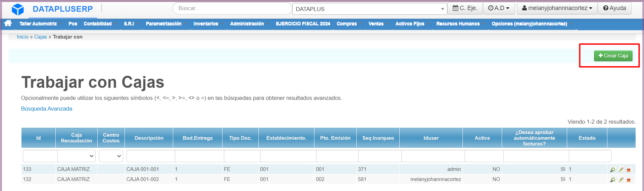Select the CAJA 001-002 description cell

149,179
